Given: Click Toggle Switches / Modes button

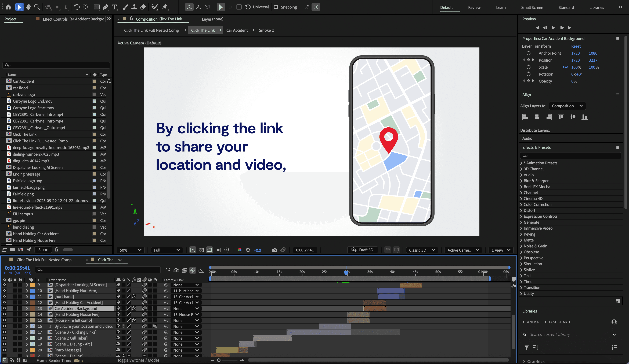Looking at the screenshot, I should pyautogui.click(x=138, y=360).
